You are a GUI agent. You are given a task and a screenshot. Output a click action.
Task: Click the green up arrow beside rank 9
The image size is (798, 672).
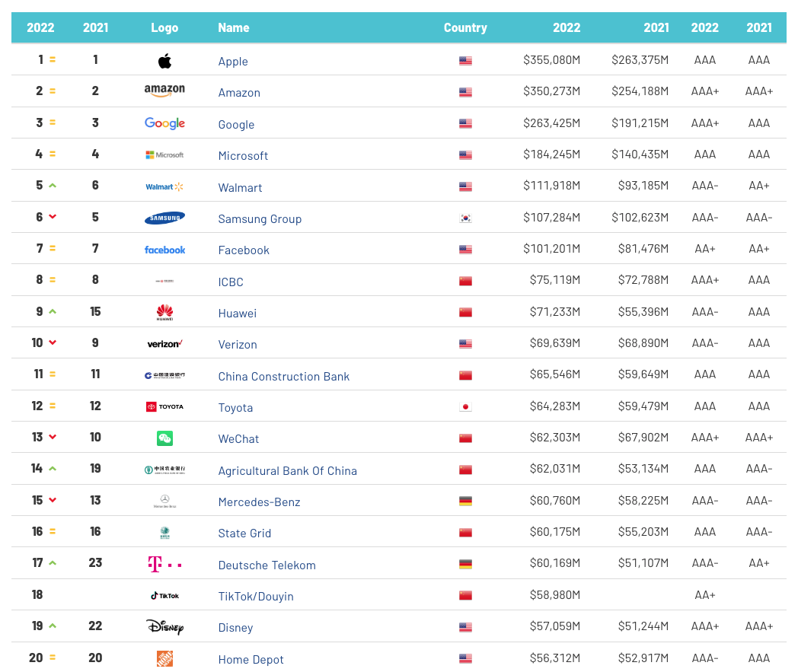(53, 311)
